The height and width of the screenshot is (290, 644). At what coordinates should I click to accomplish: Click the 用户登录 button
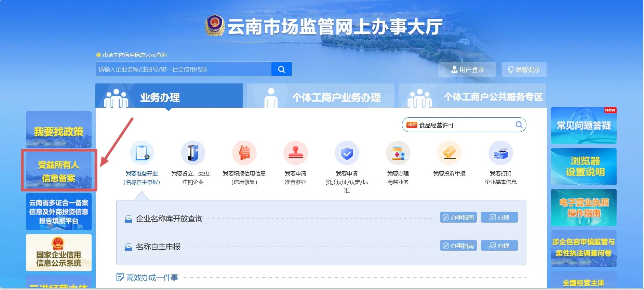467,70
